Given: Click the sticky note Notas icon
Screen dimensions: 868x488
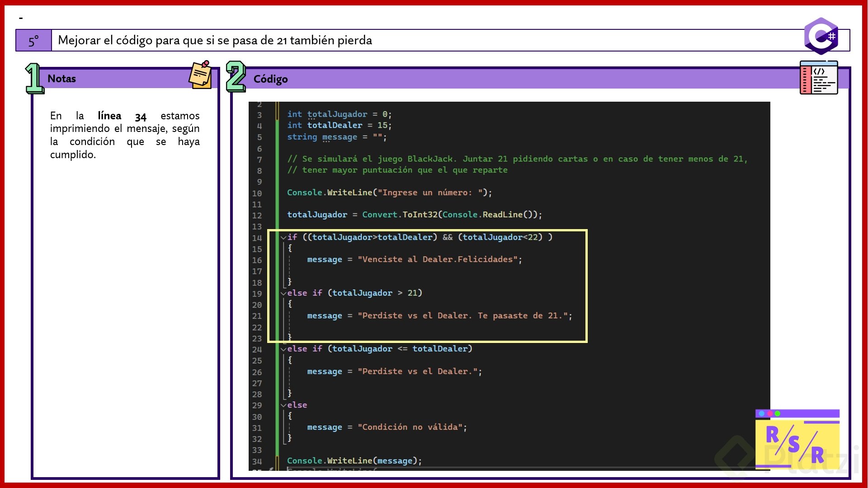Looking at the screenshot, I should click(x=200, y=75).
